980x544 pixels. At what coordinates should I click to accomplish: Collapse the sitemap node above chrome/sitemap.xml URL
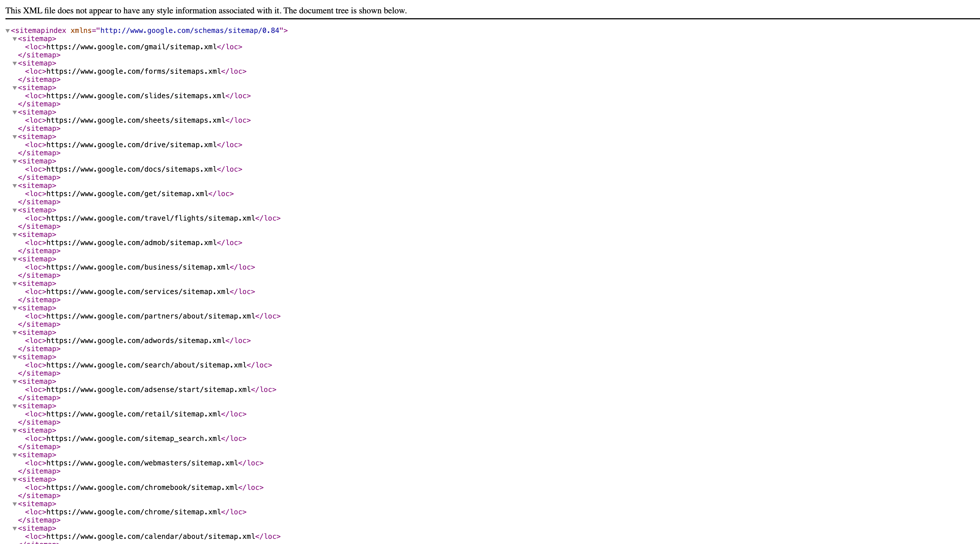(15, 504)
